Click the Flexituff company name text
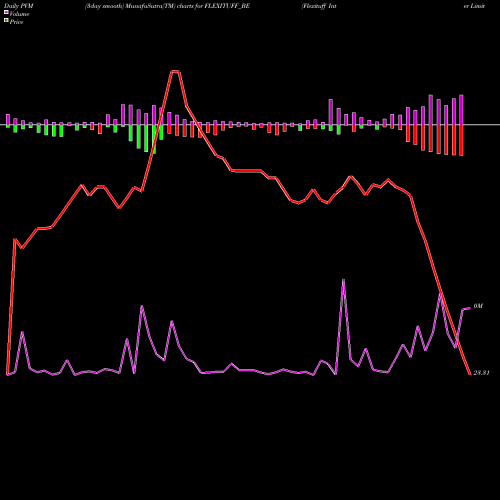Viewport: 500px width, 500px height. [319, 6]
